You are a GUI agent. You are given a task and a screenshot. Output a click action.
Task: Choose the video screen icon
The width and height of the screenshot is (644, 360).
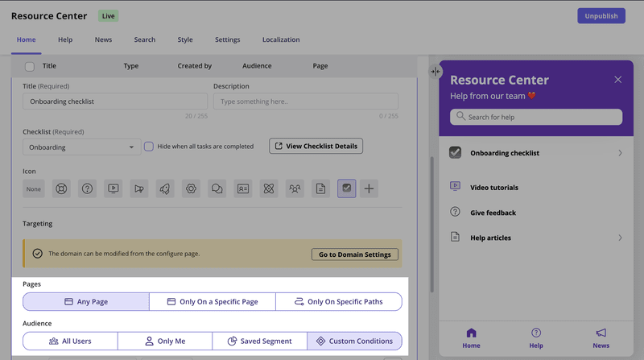coord(113,188)
